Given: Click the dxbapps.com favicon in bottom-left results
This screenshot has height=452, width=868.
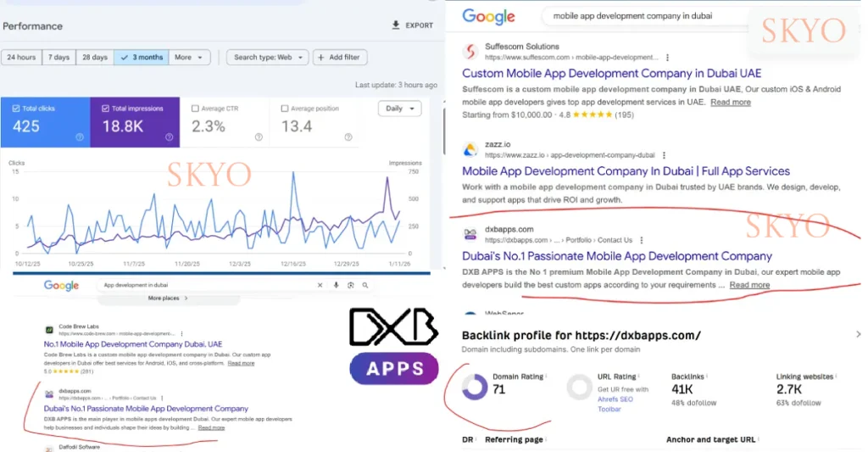Looking at the screenshot, I should 49,394.
